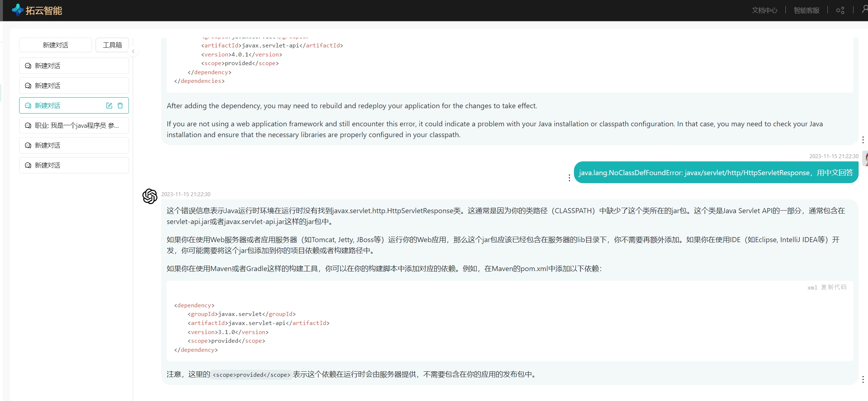Open 文档中心 from top navigation
Image resolution: width=868 pixels, height=401 pixels.
(764, 10)
